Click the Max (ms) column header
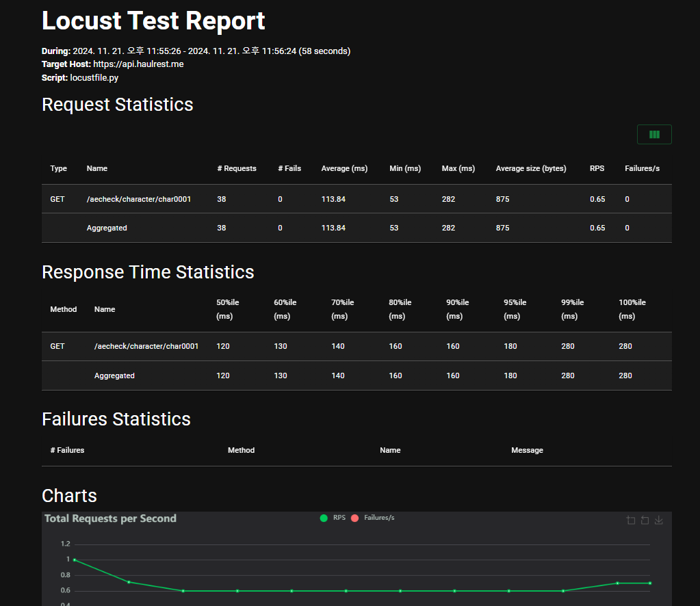Viewport: 700px width, 606px height. click(458, 168)
